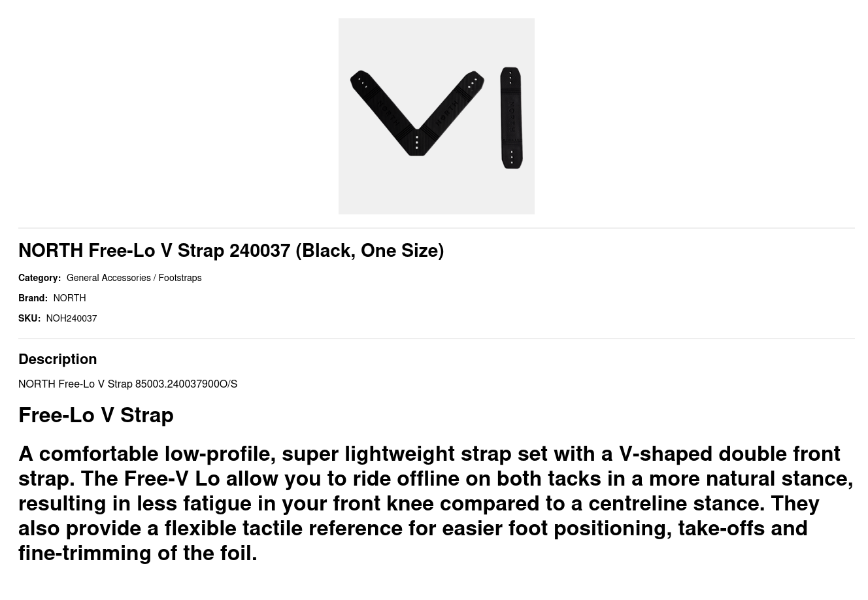This screenshot has height=600, width=868.
Task: Open the Footstraps category link
Action: tap(180, 278)
